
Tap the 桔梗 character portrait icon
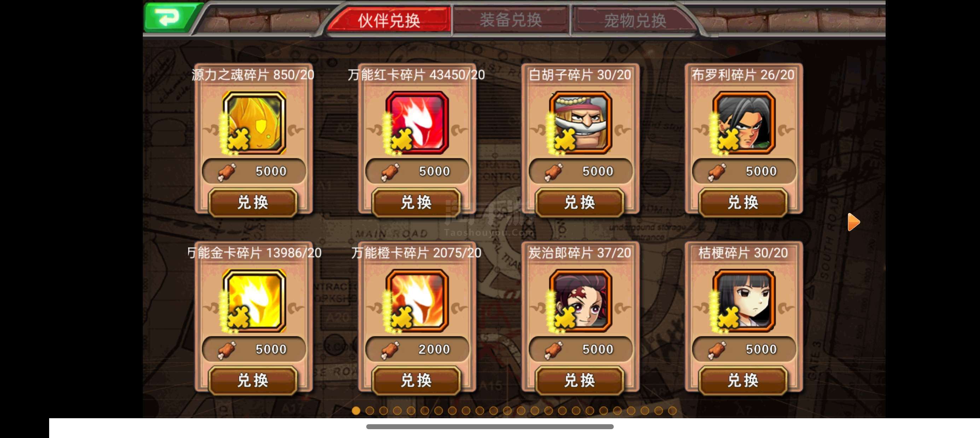pos(744,301)
